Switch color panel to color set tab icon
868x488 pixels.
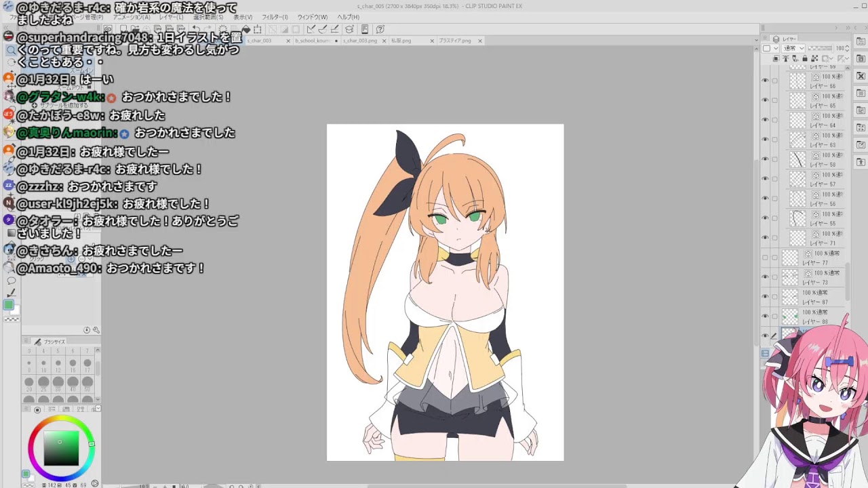pyautogui.click(x=66, y=409)
